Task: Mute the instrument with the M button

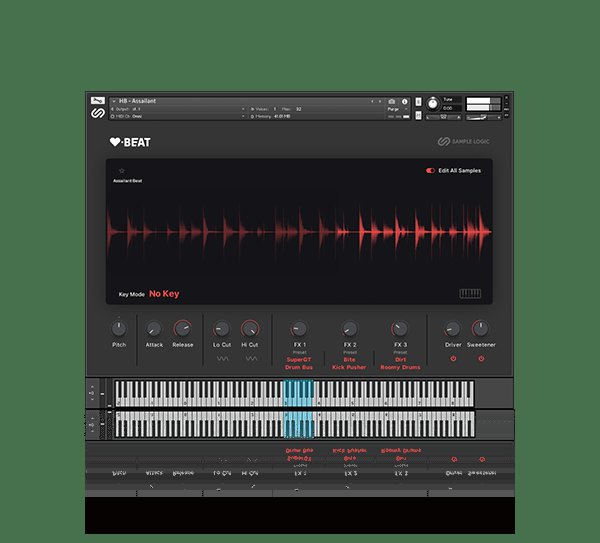Action: [418, 115]
